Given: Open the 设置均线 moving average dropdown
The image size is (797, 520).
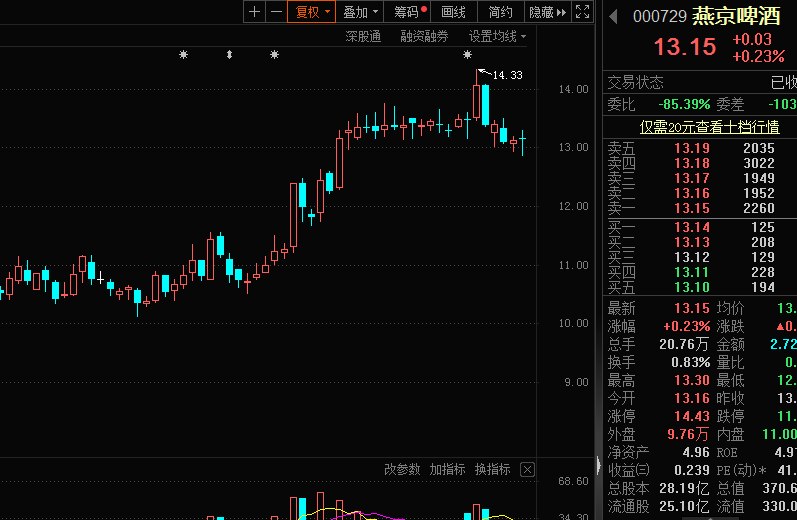Looking at the screenshot, I should (x=498, y=36).
